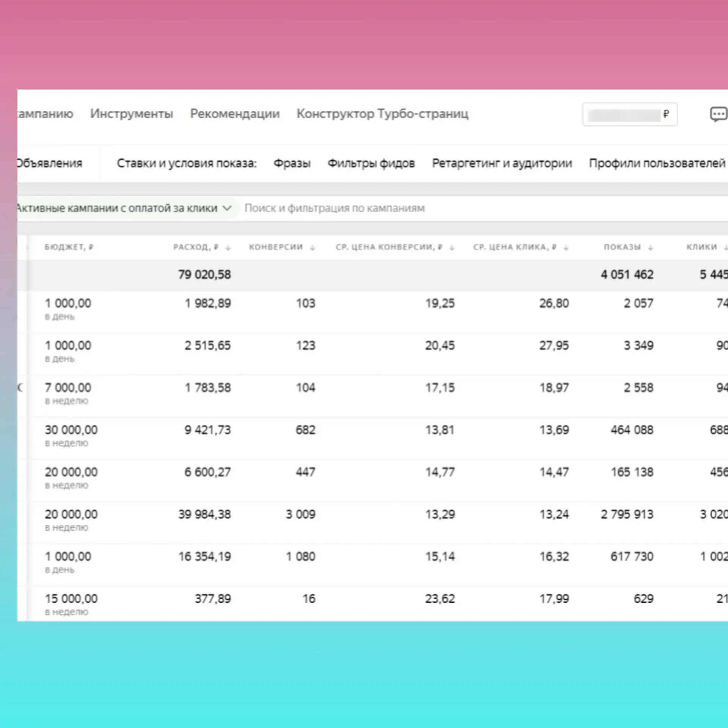Click conversions value 447

click(x=306, y=472)
